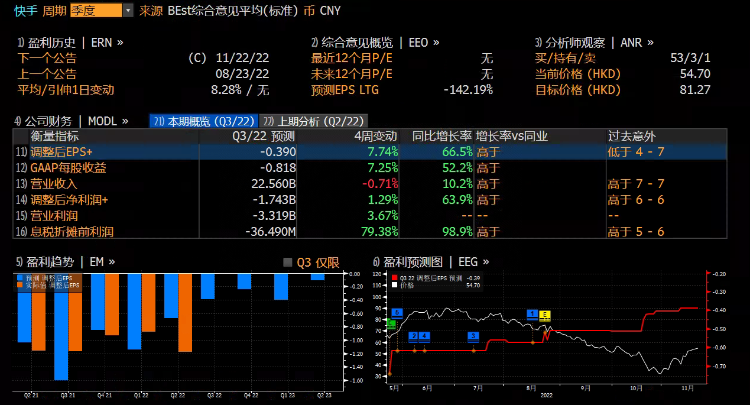Open 分析师观察 ANR section link
750x405 pixels.
click(594, 43)
